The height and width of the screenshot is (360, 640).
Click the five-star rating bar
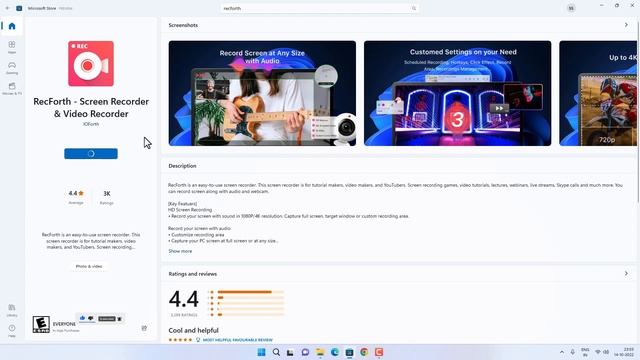[250, 292]
